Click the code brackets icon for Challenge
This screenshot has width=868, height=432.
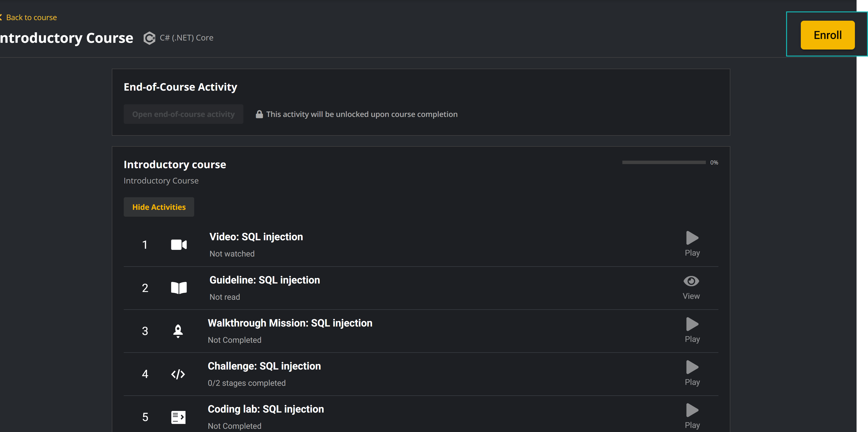(x=178, y=374)
